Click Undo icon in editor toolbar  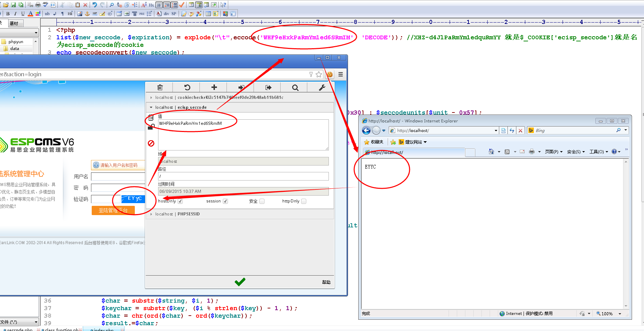(x=95, y=5)
